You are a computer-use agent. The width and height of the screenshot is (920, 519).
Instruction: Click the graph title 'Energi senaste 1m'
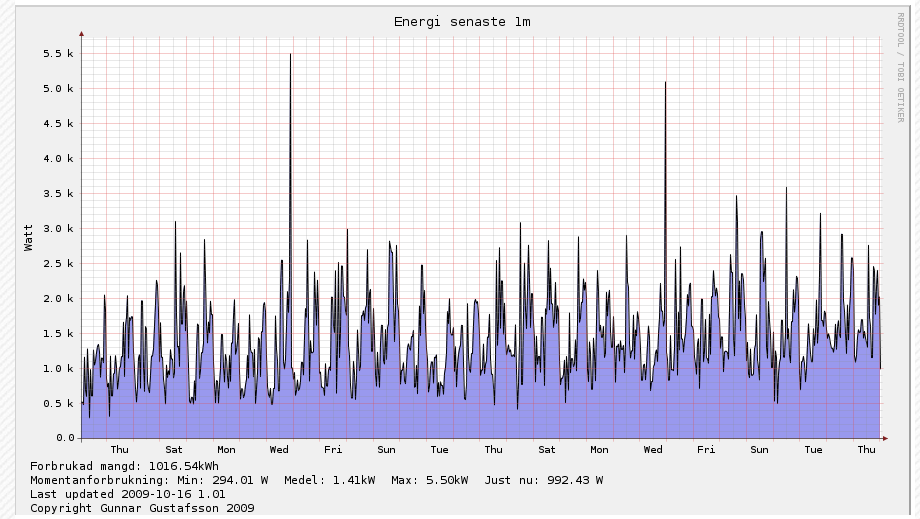[461, 22]
